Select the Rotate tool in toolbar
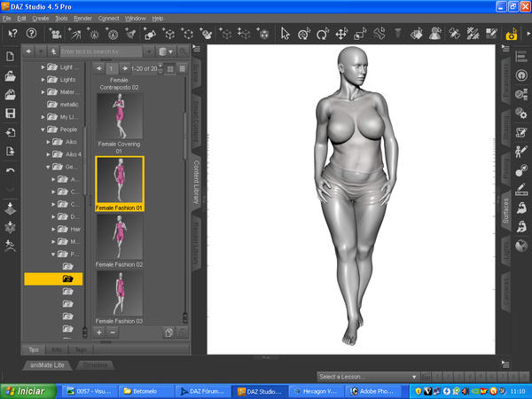 point(323,34)
